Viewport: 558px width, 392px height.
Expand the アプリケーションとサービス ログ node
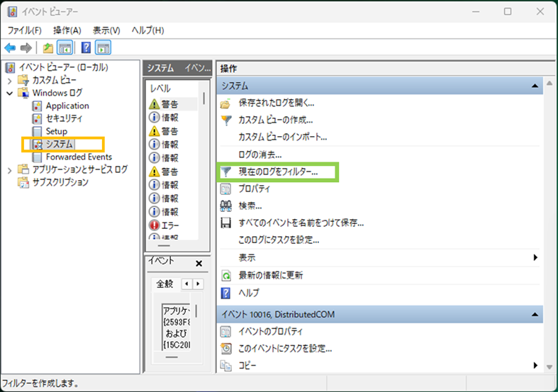(x=10, y=170)
